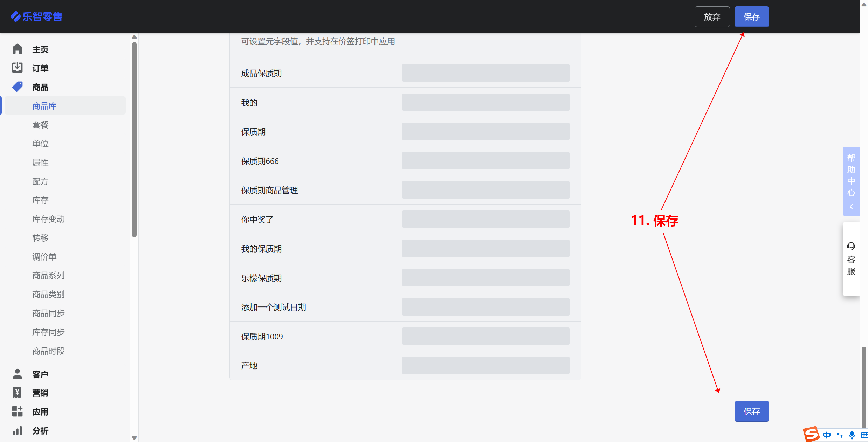Go to 库存变动 in sidebar

click(x=48, y=219)
